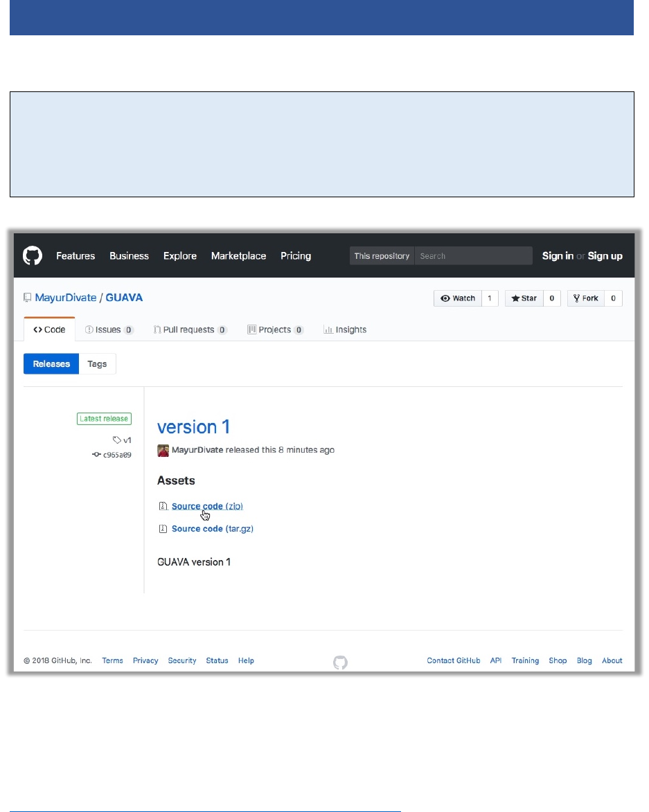The image size is (649, 812).
Task: Focus the repository Search field
Action: pos(473,256)
